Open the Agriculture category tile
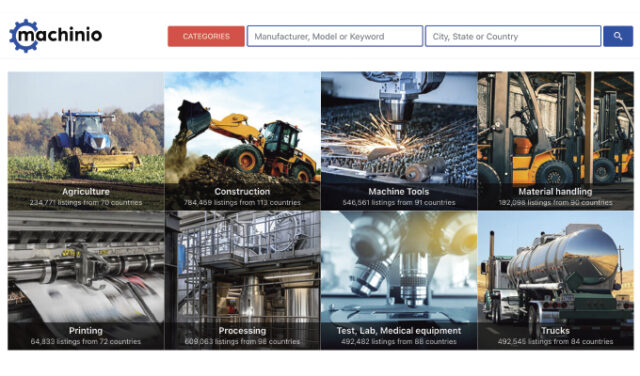 pos(86,141)
